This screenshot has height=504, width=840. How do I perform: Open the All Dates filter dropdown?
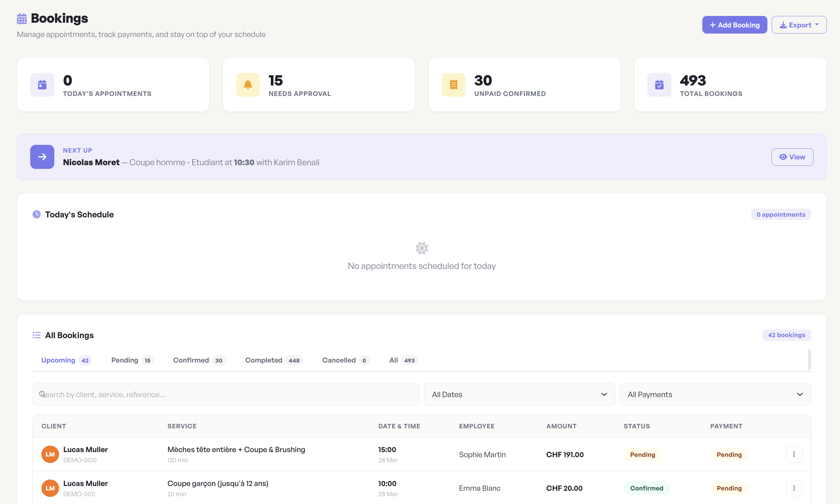pyautogui.click(x=519, y=394)
